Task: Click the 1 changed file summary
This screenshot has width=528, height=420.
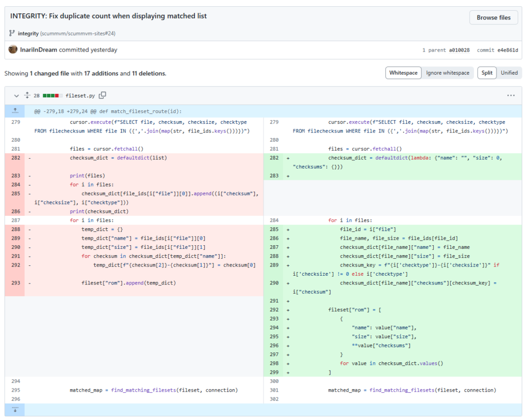Action: click(49, 73)
